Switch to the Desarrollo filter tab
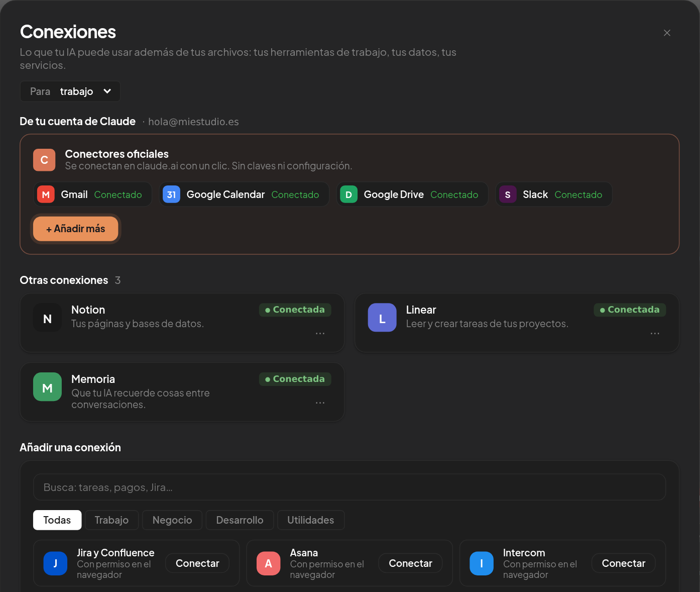Screen dimensions: 700x592 240,520
